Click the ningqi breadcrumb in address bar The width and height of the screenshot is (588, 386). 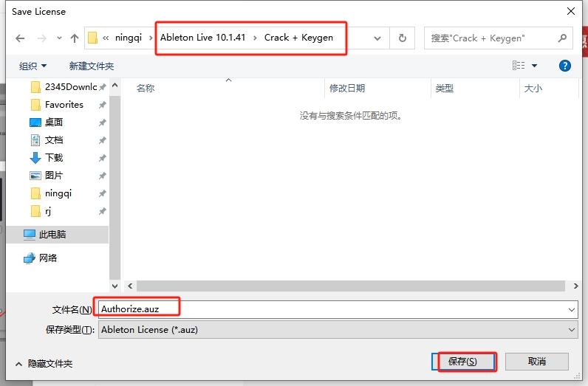(129, 38)
